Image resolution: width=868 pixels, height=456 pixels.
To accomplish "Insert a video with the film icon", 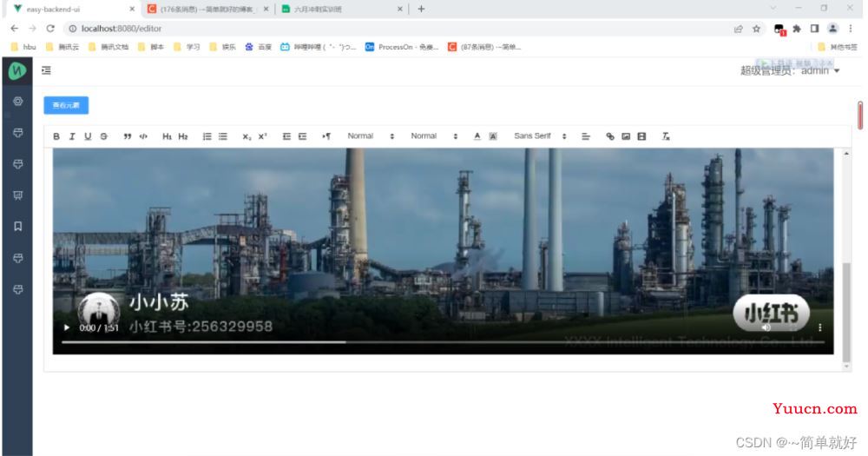I will coord(641,136).
